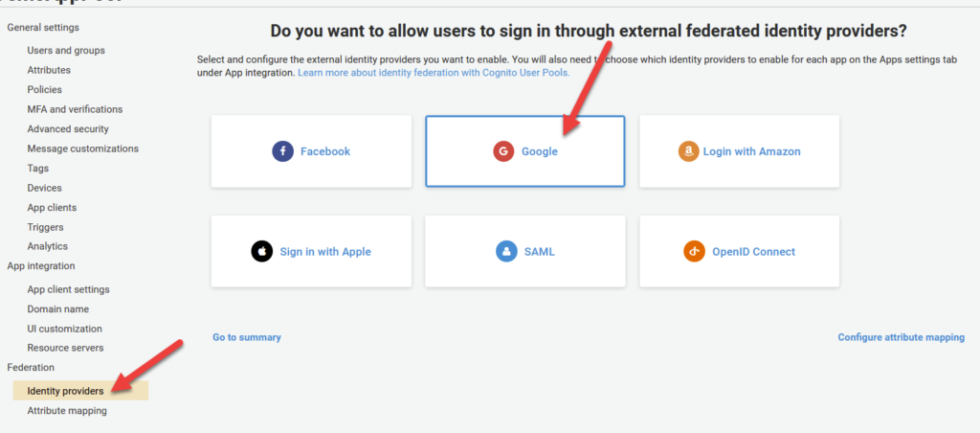Viewport: 980px width, 433px height.
Task: Select Triggers in General settings
Action: pos(45,227)
